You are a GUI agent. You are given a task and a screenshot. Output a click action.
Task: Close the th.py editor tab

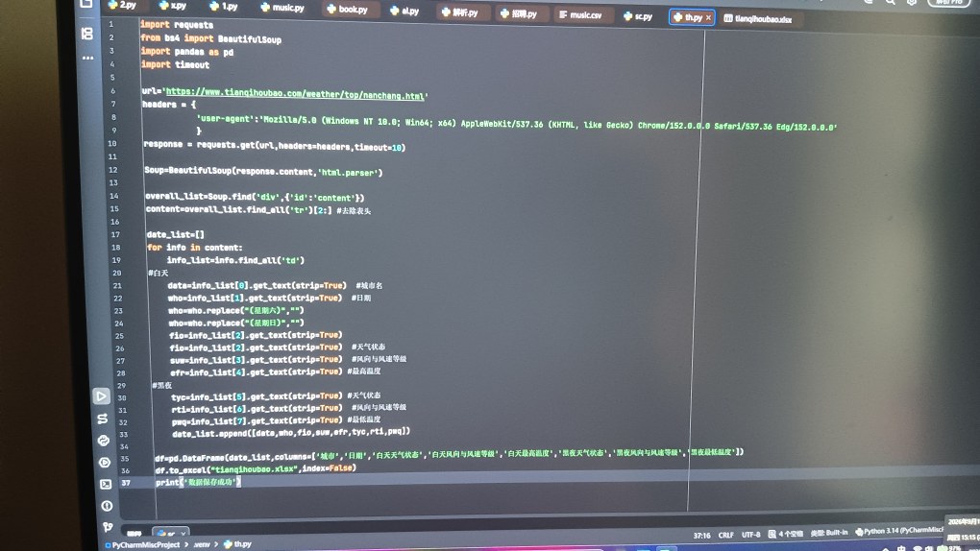pos(708,17)
